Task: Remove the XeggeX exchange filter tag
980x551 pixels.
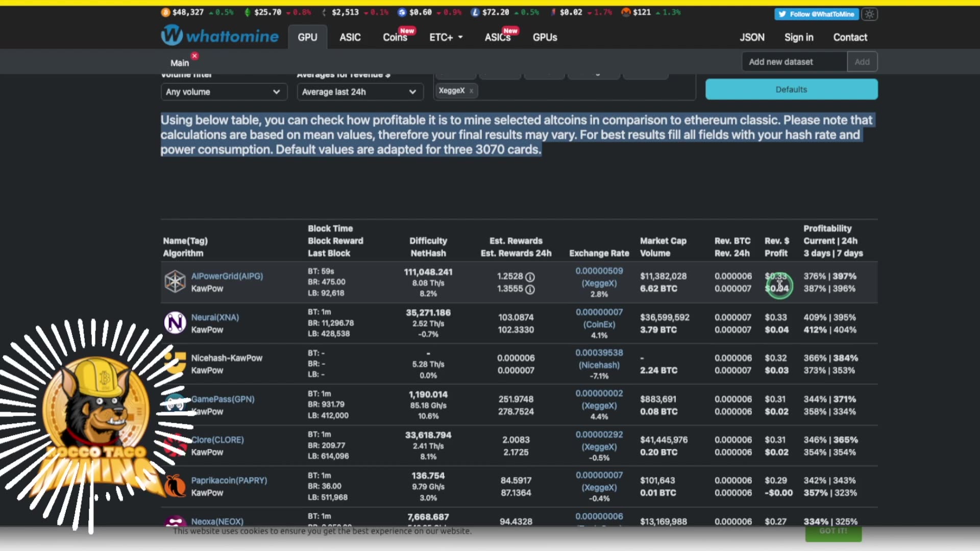Action: (471, 91)
